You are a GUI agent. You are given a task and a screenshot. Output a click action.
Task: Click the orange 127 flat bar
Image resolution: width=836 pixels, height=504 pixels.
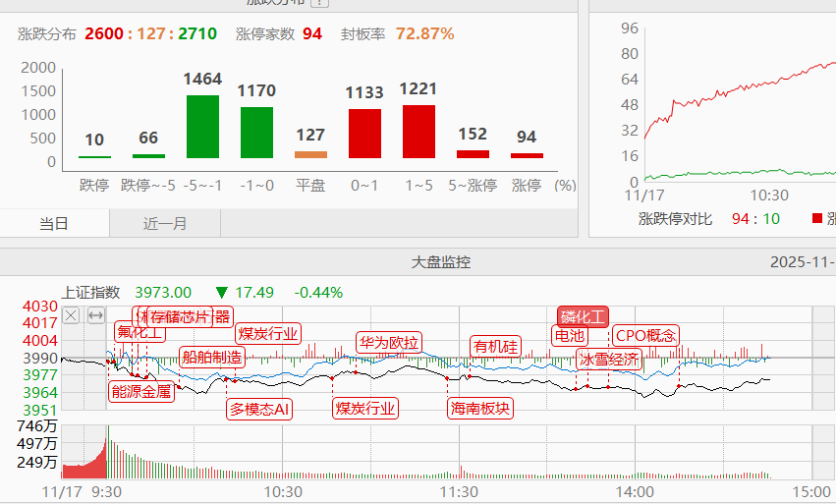310,154
